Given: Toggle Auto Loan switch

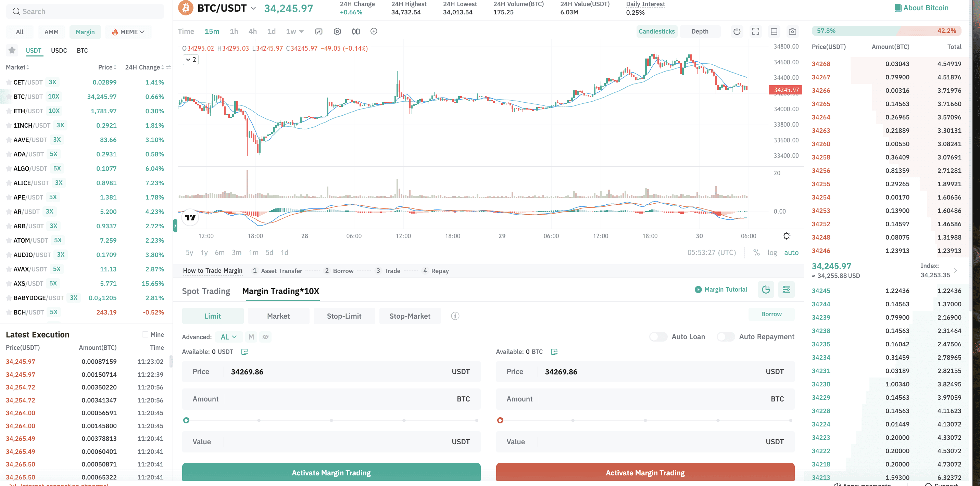Looking at the screenshot, I should pos(658,336).
